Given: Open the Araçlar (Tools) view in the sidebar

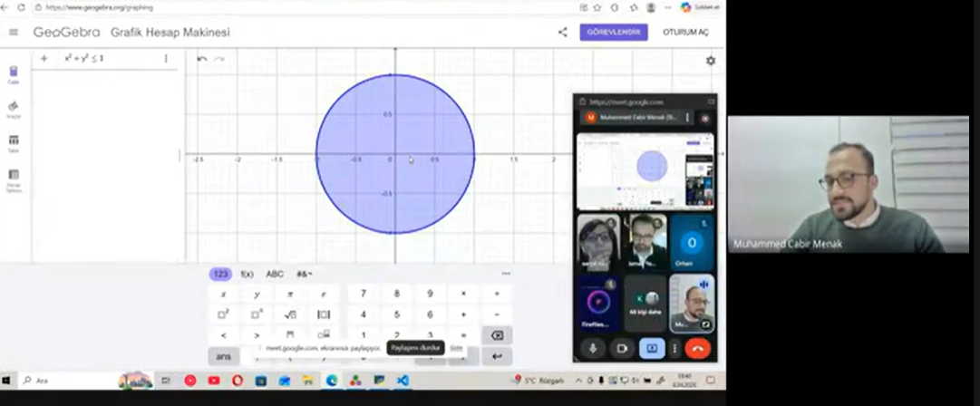Looking at the screenshot, I should [14, 110].
